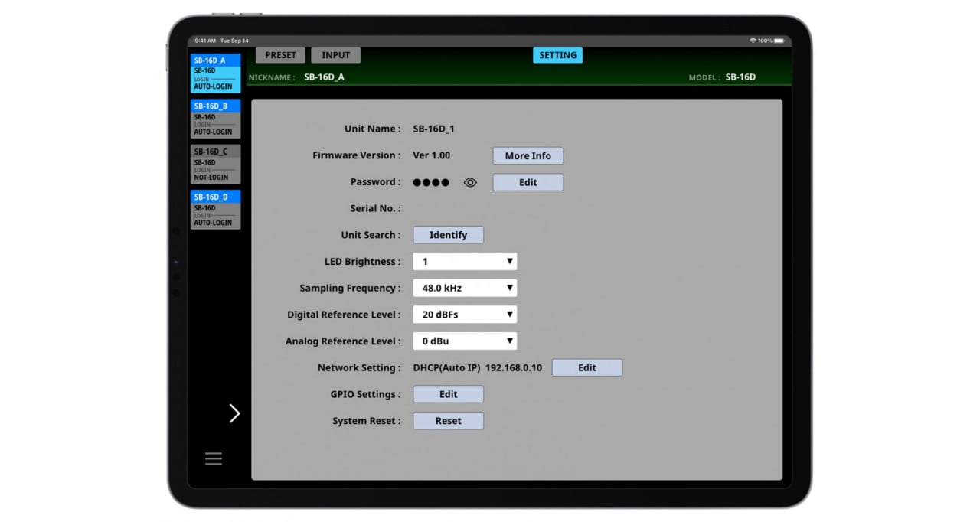Open the Sampling Frequency dropdown
This screenshot has height=522, width=980.
465,289
